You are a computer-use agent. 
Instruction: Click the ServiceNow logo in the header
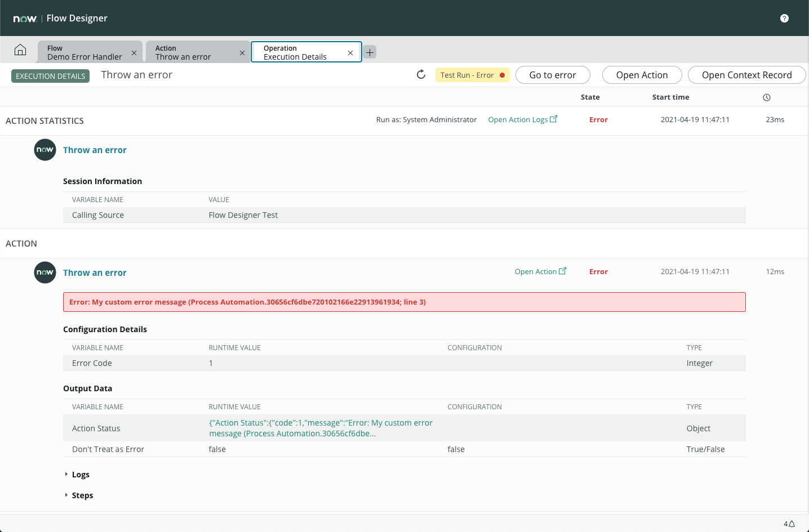pos(25,19)
